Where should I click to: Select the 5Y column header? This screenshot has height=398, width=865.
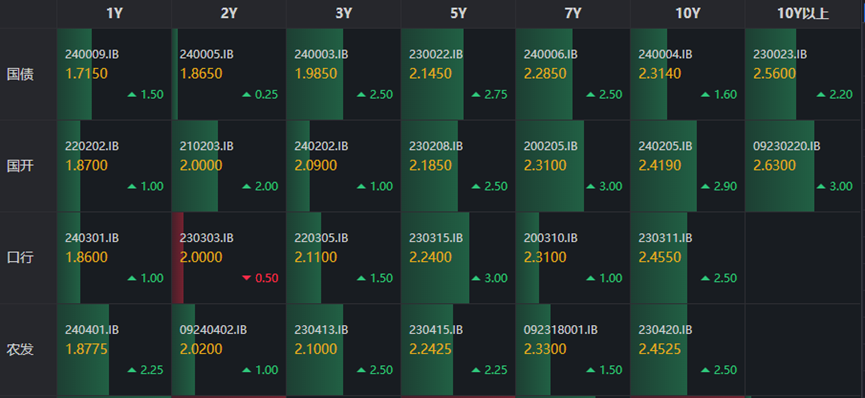pyautogui.click(x=458, y=14)
